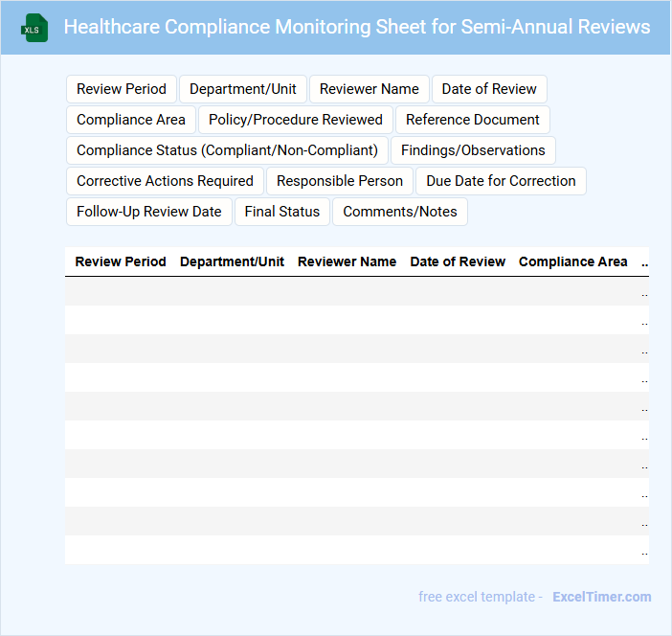Select Compliance Status (Compliant/Non-Compliant) tag
The height and width of the screenshot is (636, 672).
[x=227, y=150]
